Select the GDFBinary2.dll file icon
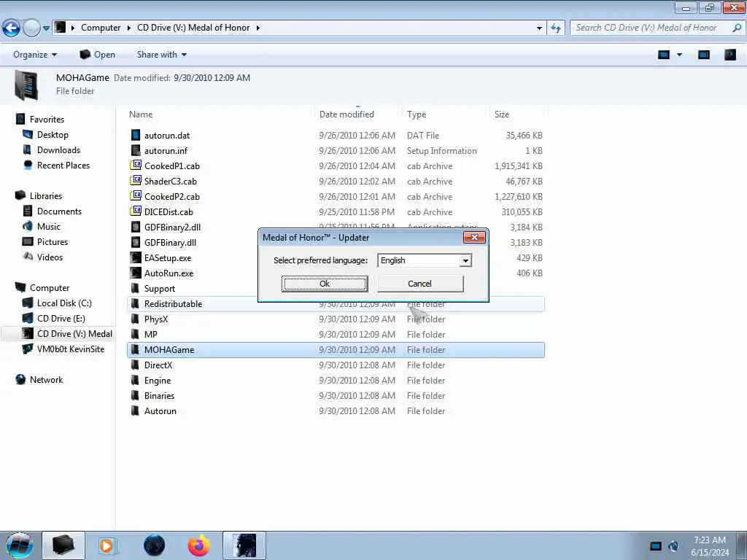Screen dimensions: 747x560 136,227
